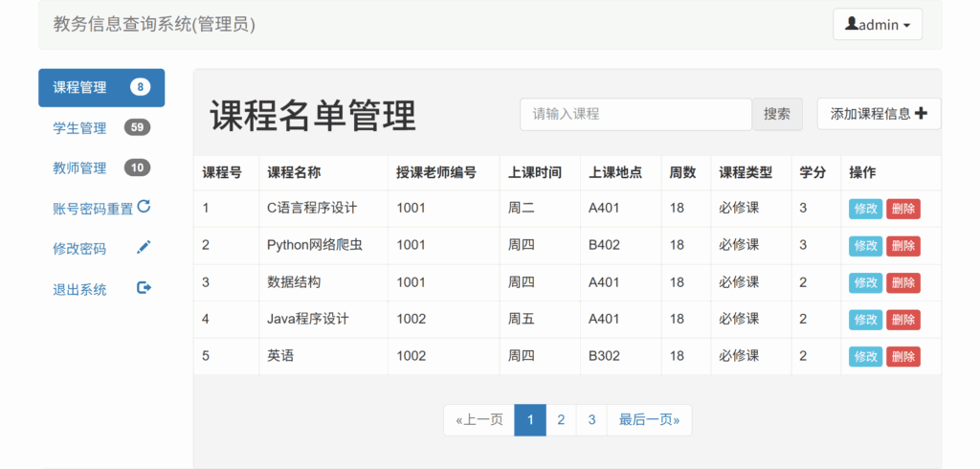Image resolution: width=980 pixels, height=469 pixels.
Task: Open the admin user dropdown
Action: 878,24
